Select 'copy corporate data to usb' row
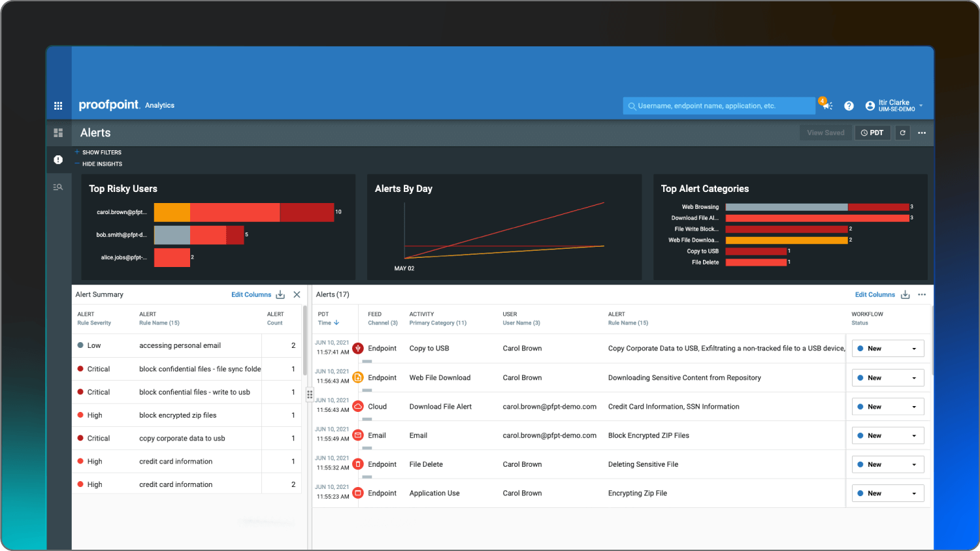This screenshot has width=980, height=551. coord(187,438)
